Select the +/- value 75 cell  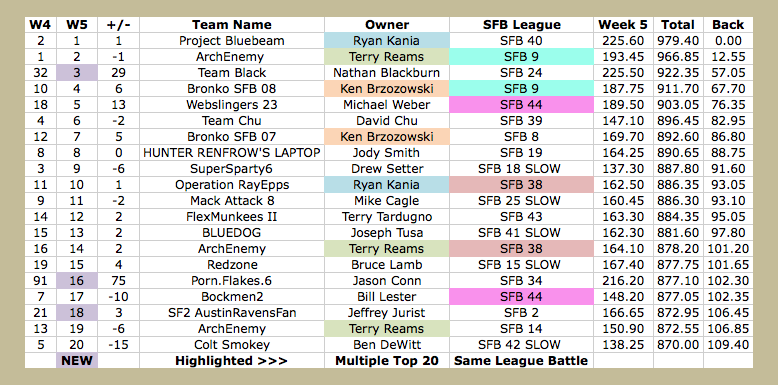click(x=119, y=281)
